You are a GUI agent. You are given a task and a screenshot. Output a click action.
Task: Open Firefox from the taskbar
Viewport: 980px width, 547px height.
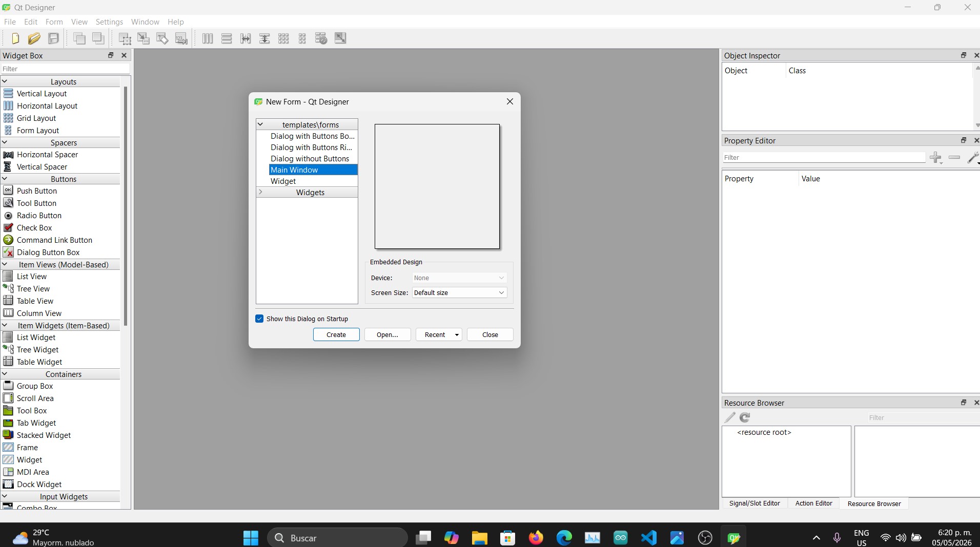coord(536,538)
